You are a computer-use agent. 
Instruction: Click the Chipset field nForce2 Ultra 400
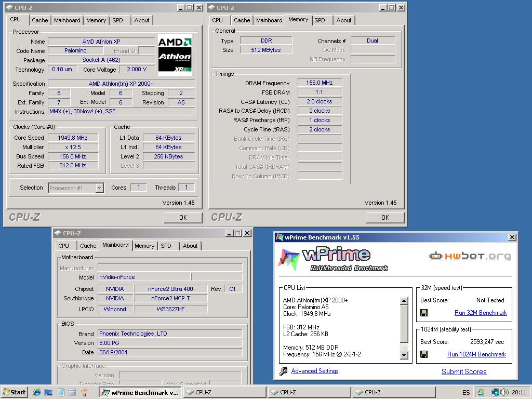coord(170,289)
